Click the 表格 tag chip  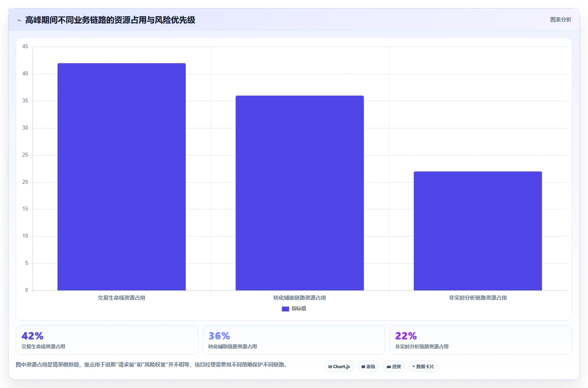368,367
